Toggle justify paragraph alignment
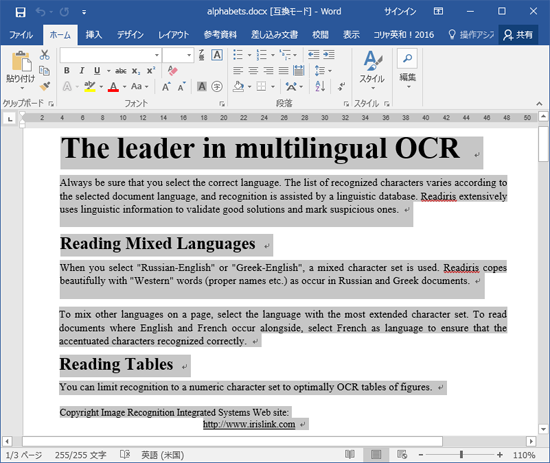The image size is (550, 463). pos(283,71)
